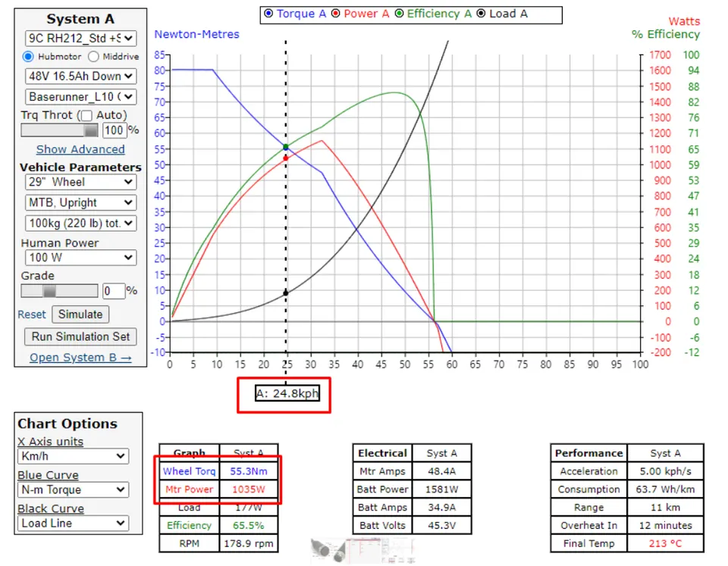Image resolution: width=728 pixels, height=566 pixels.
Task: Toggle the Load A legend radio
Action: tap(481, 13)
